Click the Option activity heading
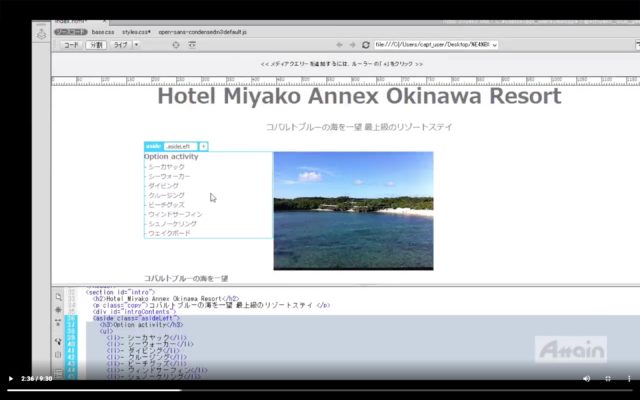Image resolution: width=640 pixels, height=400 pixels. click(x=171, y=157)
